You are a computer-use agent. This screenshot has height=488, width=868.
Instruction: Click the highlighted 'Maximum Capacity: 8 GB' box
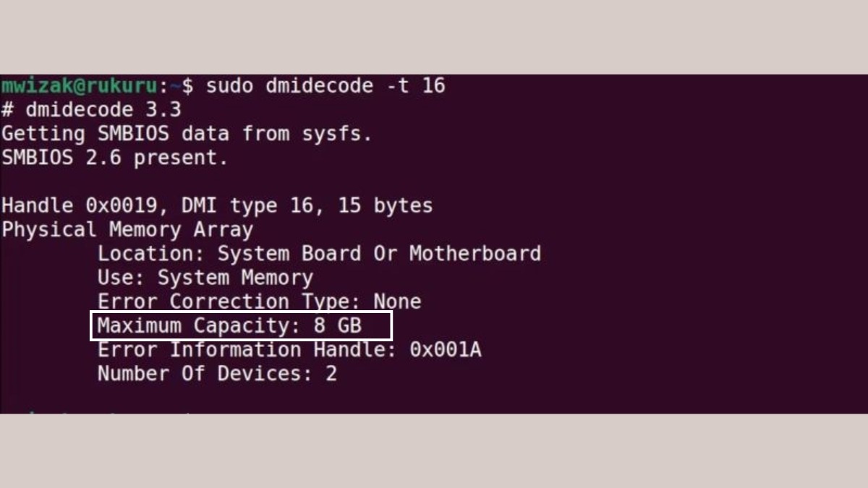tap(241, 326)
